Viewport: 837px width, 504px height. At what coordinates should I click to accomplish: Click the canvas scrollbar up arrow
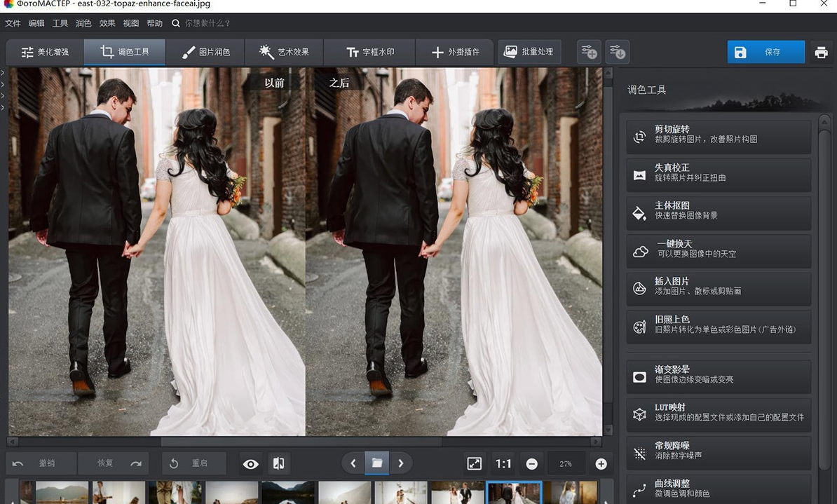[x=608, y=72]
